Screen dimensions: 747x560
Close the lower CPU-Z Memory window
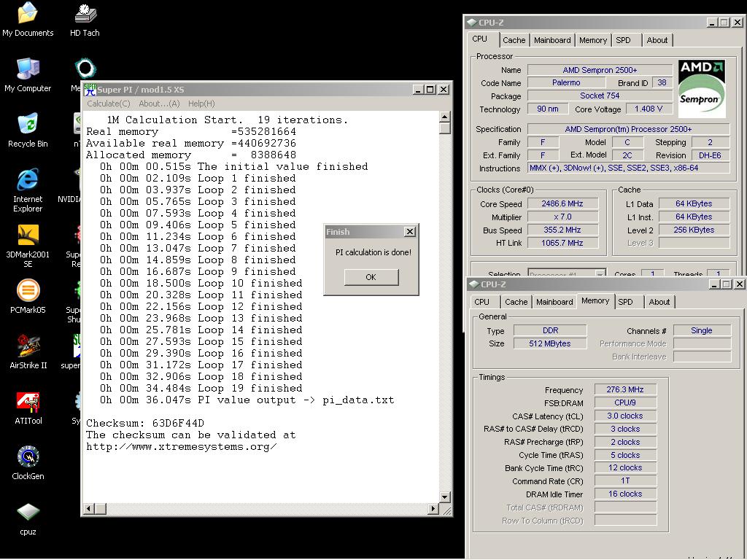(x=740, y=284)
